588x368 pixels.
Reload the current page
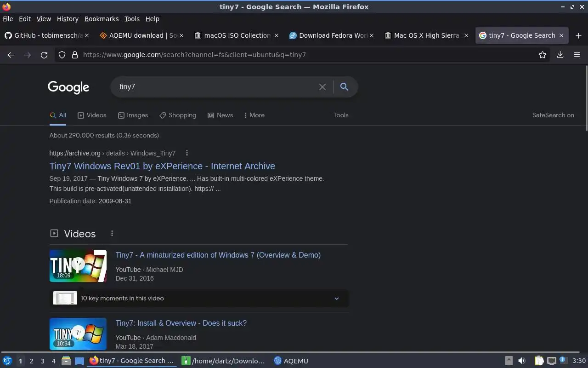[x=44, y=55]
